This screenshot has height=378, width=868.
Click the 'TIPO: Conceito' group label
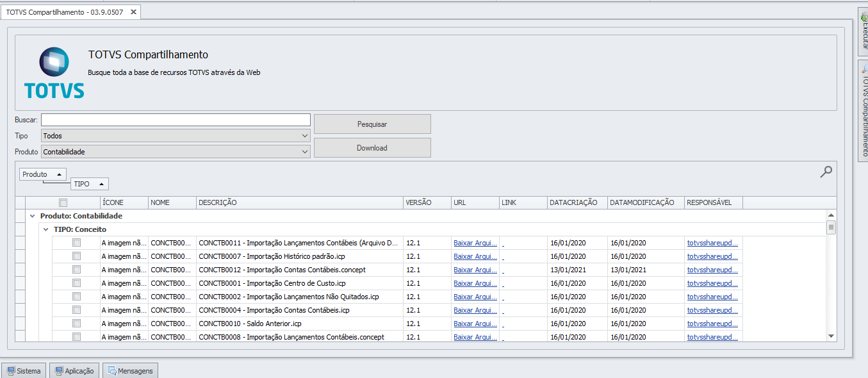(x=80, y=229)
